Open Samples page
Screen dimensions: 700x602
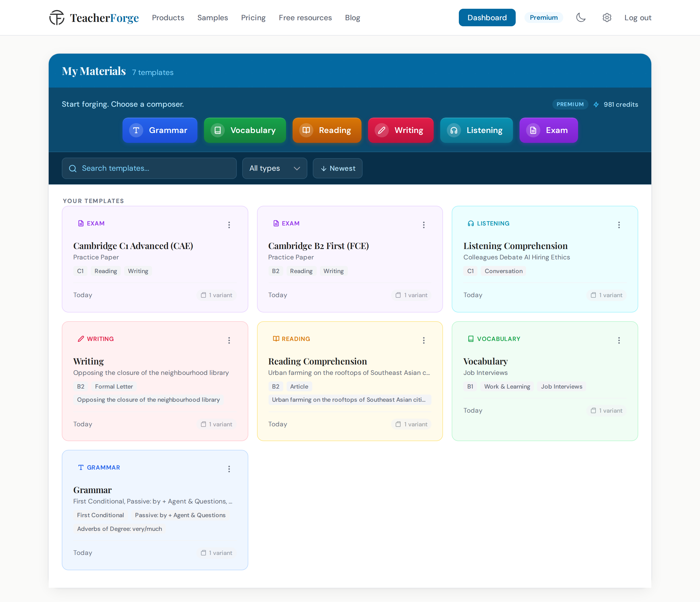(x=212, y=18)
